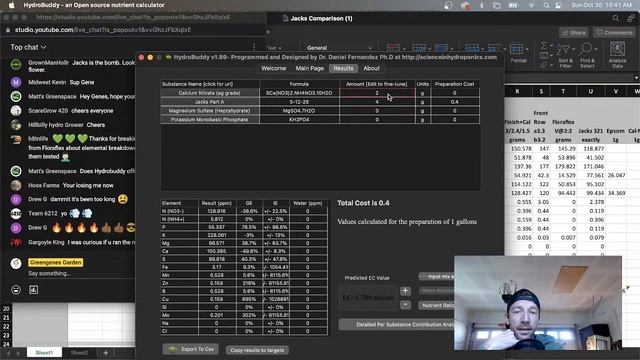This screenshot has height=360, width=640.
Task: Collapse the Excel ribbon arrow
Action: [x=636, y=77]
